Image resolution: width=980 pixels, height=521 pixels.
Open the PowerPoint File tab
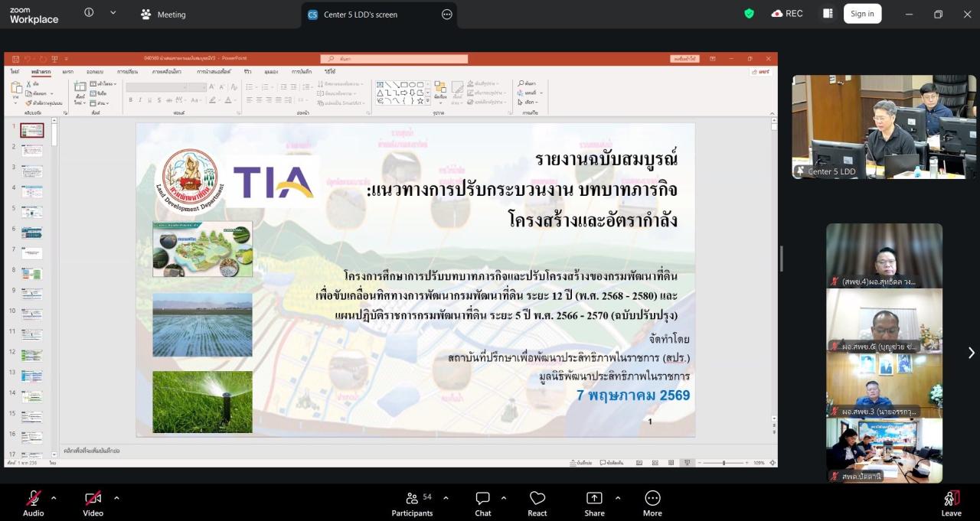click(15, 71)
